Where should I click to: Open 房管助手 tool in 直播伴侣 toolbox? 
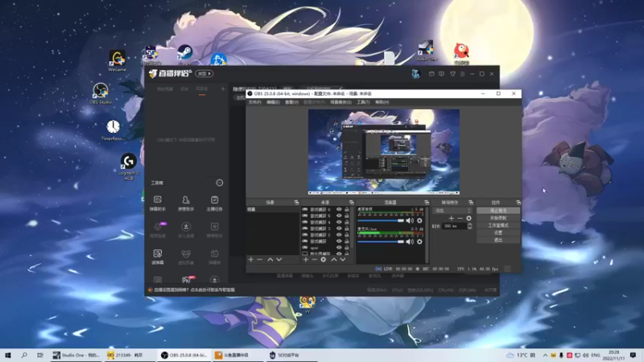(x=186, y=204)
